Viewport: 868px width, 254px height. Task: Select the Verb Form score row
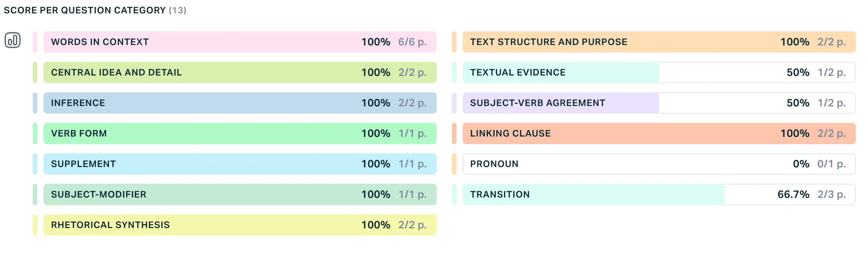(x=240, y=134)
